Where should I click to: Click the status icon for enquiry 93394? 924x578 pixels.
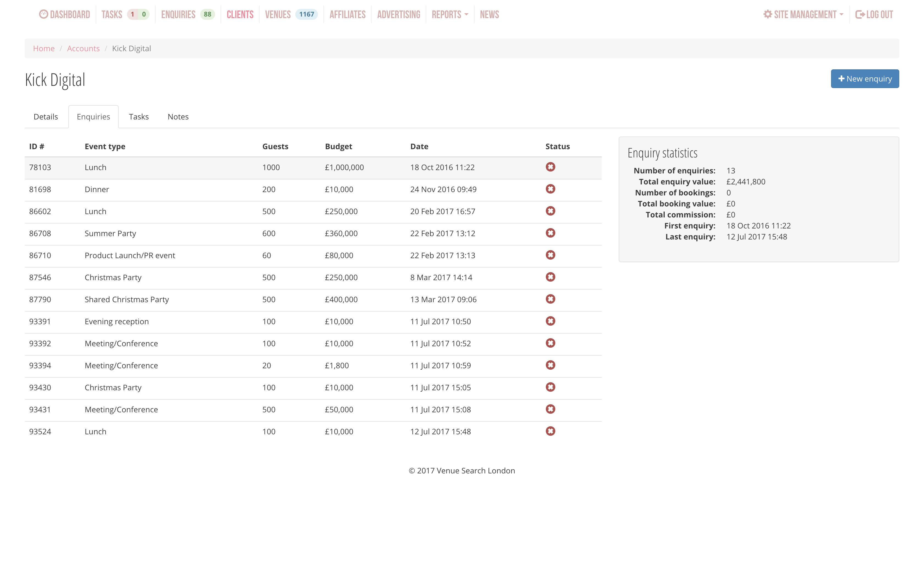coord(550,365)
